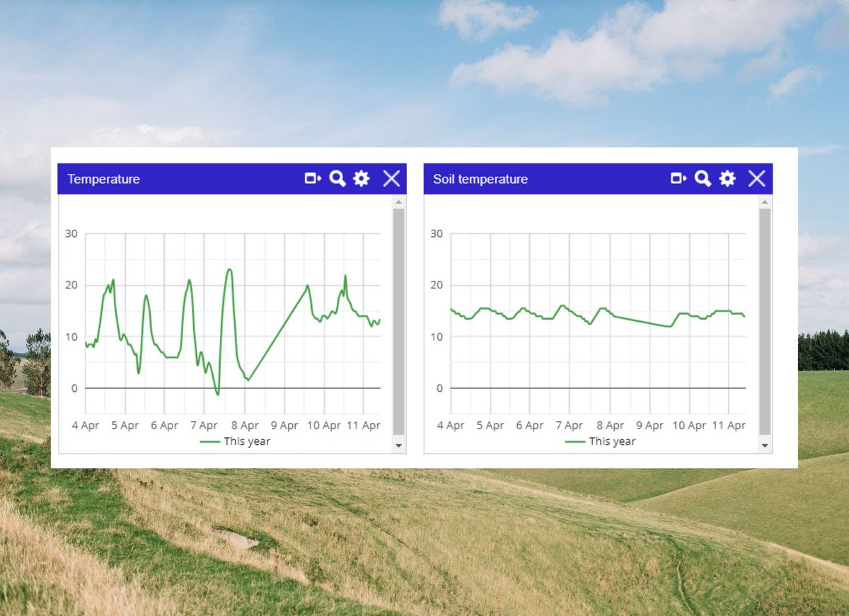Open settings for the Temperature widget
This screenshot has height=616, width=849.
[x=362, y=178]
